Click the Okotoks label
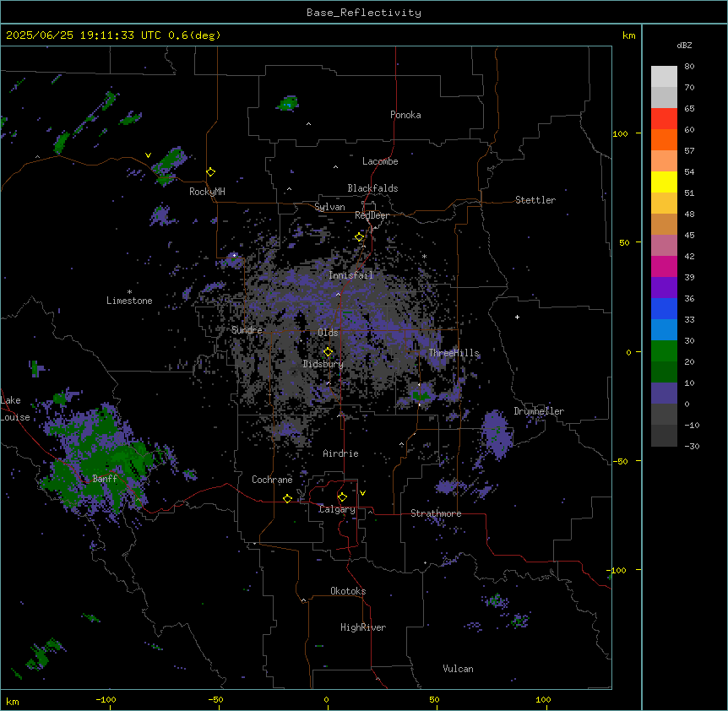 pyautogui.click(x=348, y=591)
